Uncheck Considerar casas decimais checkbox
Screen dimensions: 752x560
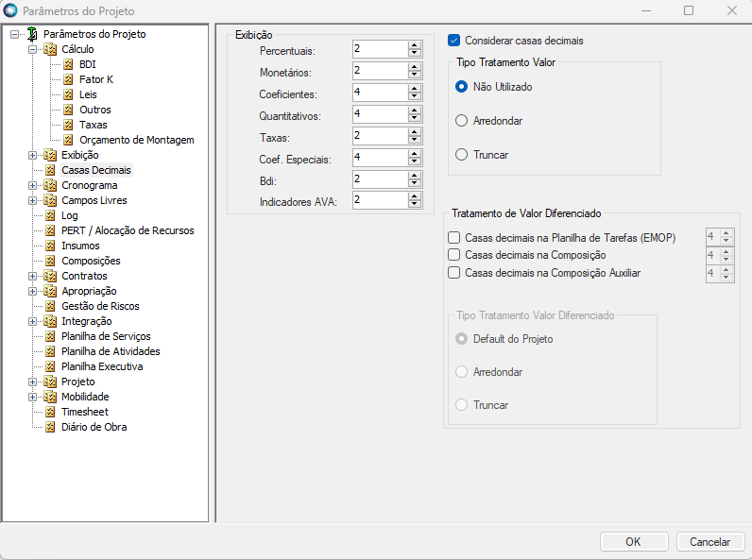453,41
